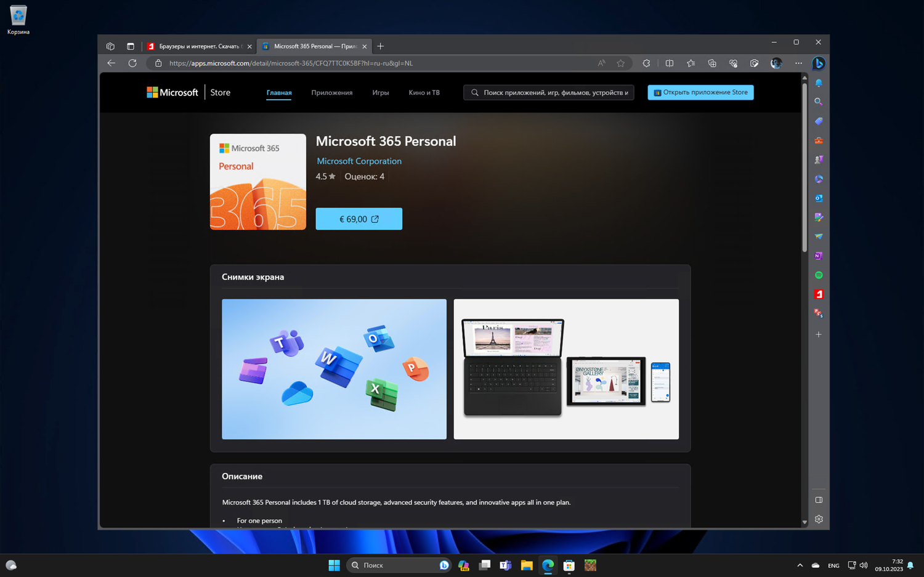The width and height of the screenshot is (924, 577).
Task: Go to the Microsoft logo home link
Action: [x=172, y=92]
